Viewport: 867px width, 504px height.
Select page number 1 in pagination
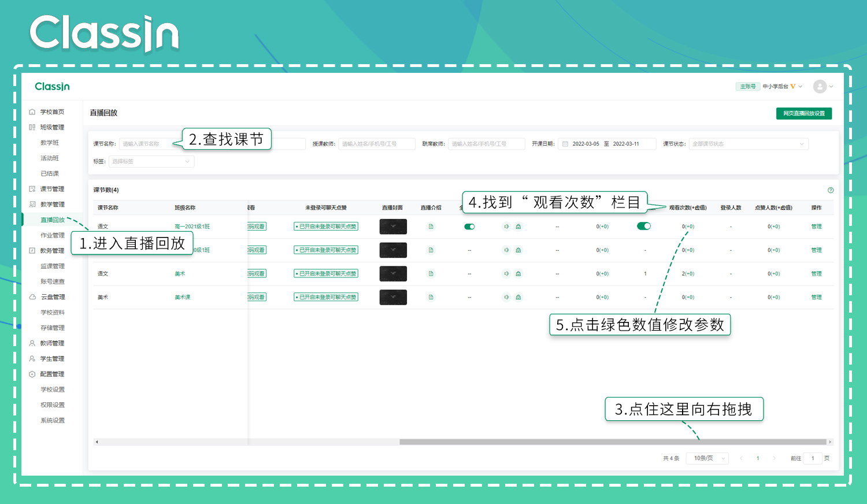pyautogui.click(x=758, y=458)
